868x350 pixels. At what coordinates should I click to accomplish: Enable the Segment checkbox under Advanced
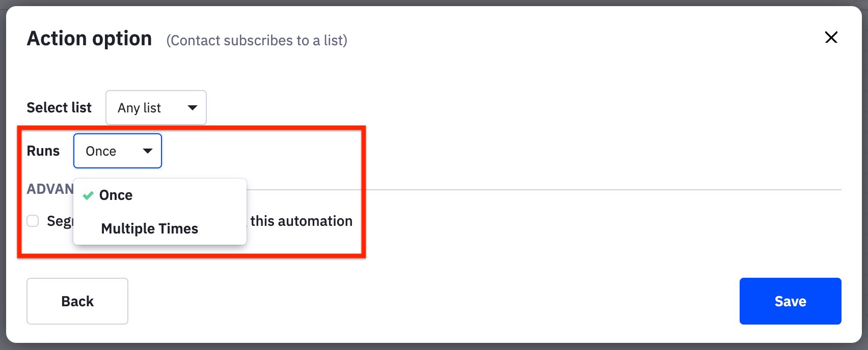33,221
